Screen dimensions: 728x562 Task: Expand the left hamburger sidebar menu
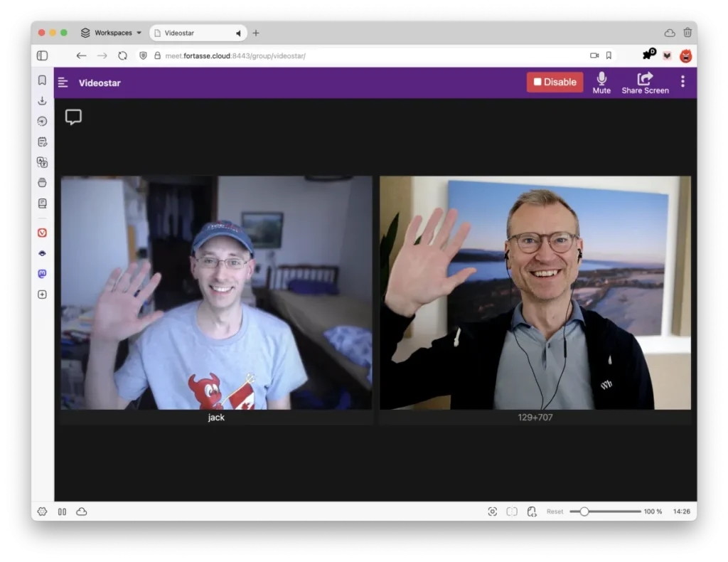click(63, 83)
